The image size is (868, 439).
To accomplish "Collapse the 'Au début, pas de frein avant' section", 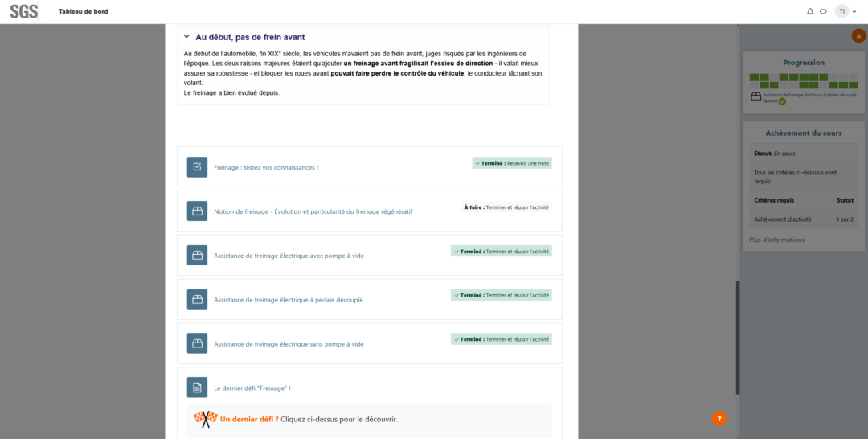I will [186, 37].
